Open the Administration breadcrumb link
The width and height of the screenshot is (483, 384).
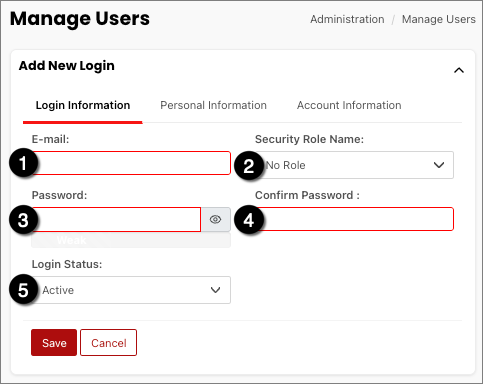coord(347,19)
